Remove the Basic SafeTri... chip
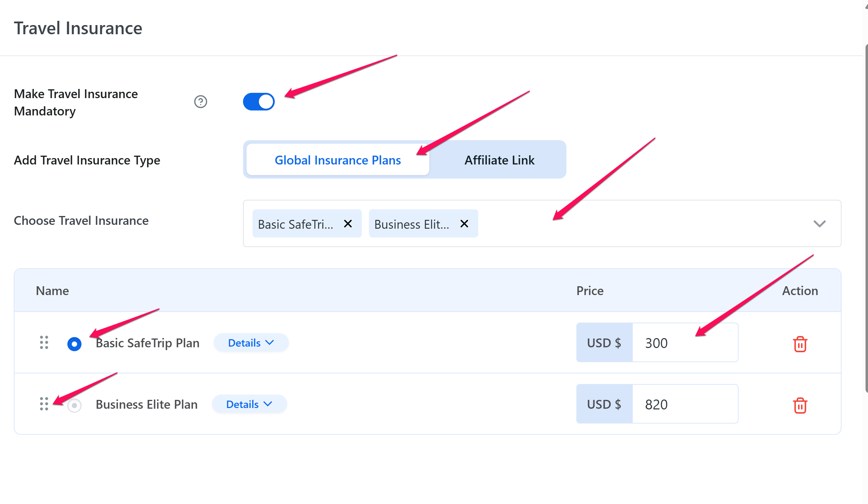The image size is (868, 504). coord(348,224)
